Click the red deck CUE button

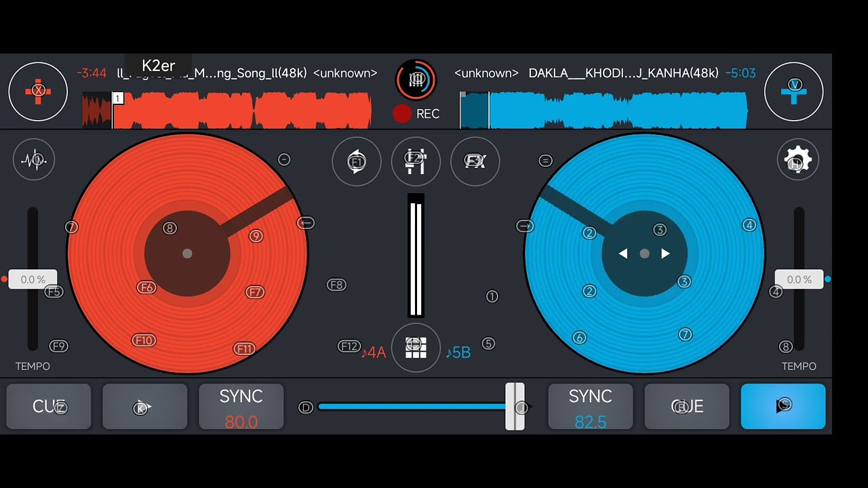pos(49,407)
